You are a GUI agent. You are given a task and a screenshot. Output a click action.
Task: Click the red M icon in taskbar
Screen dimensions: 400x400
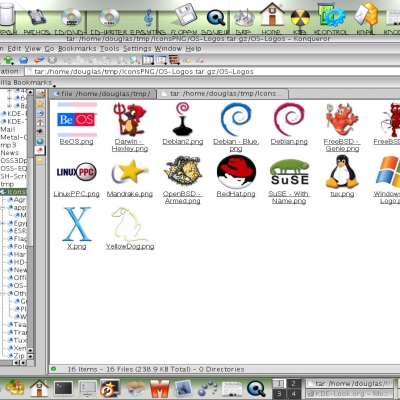160,389
